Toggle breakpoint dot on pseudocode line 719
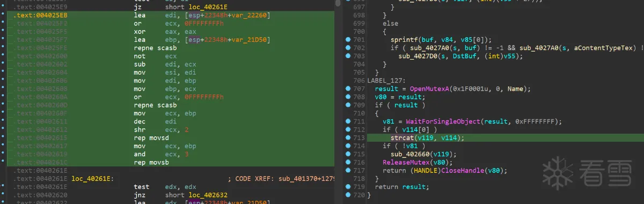The image size is (644, 204). pos(348,187)
